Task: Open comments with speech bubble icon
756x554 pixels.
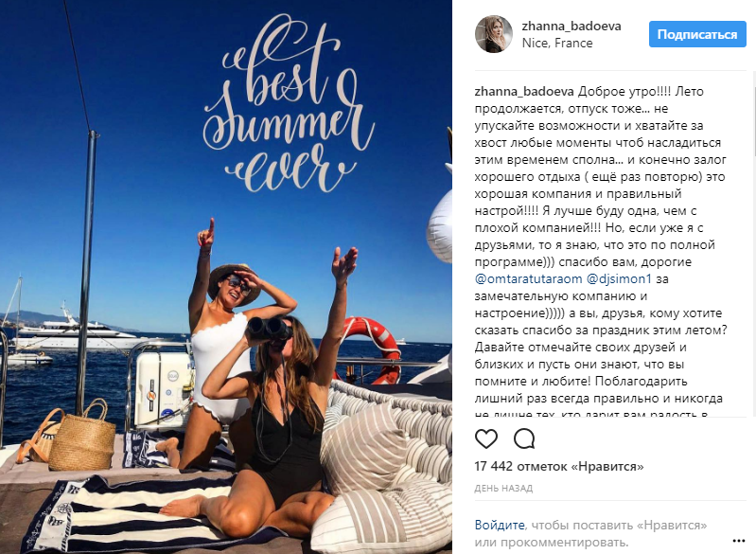Action: click(524, 438)
